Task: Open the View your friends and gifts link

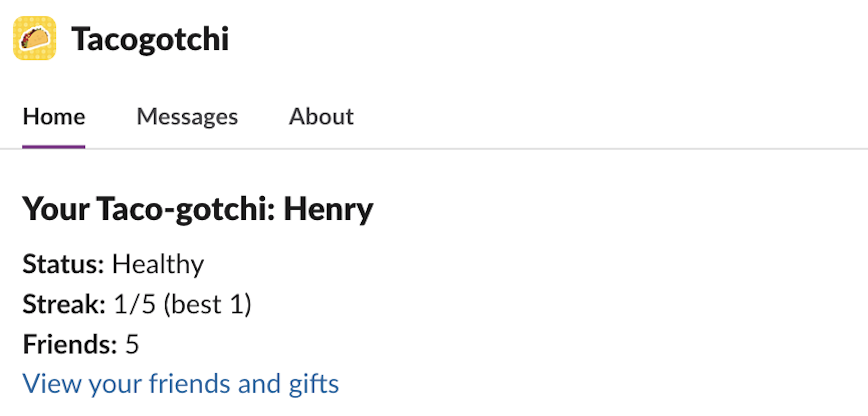Action: tap(181, 384)
